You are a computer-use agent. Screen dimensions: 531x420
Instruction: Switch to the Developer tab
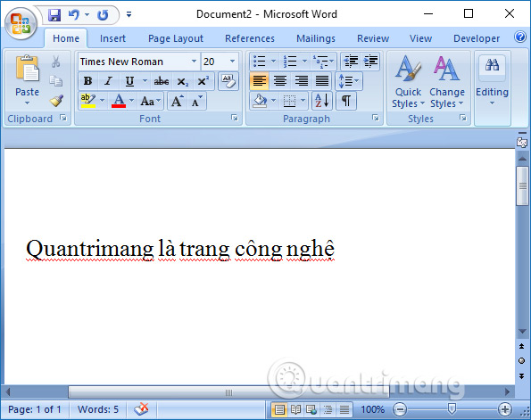[x=477, y=38]
